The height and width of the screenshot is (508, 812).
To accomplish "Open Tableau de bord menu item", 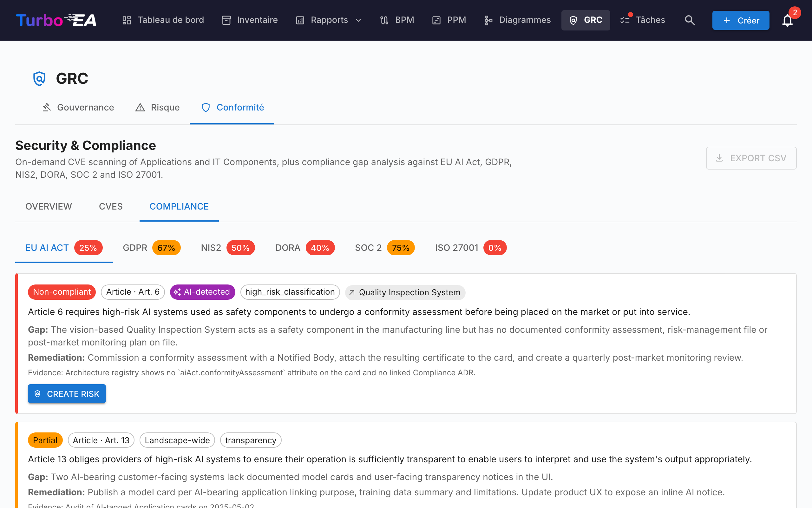I will point(163,20).
